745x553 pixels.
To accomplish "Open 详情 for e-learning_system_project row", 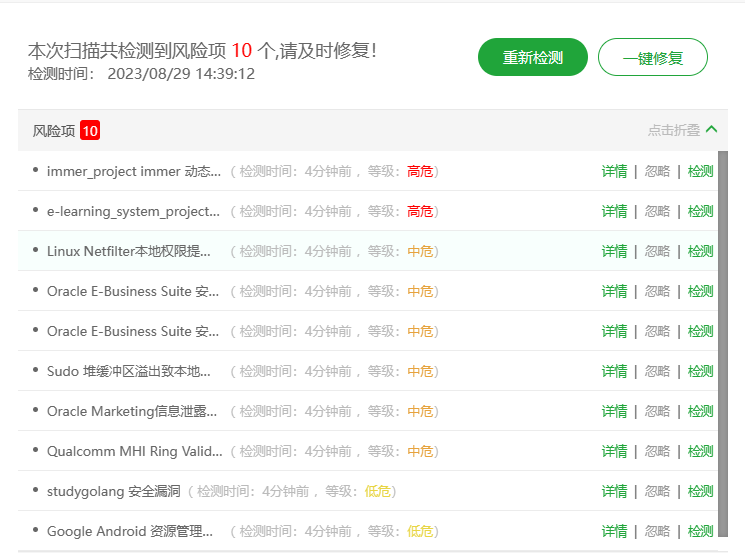I will [x=614, y=211].
